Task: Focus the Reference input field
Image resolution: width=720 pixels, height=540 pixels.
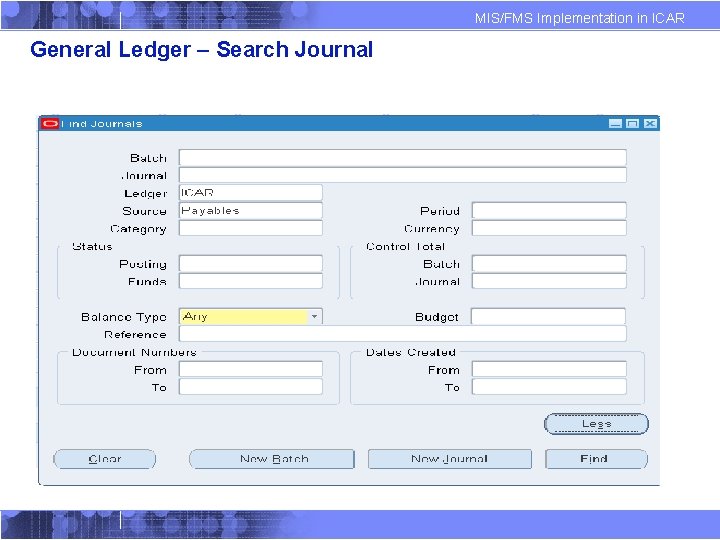Action: (x=403, y=334)
